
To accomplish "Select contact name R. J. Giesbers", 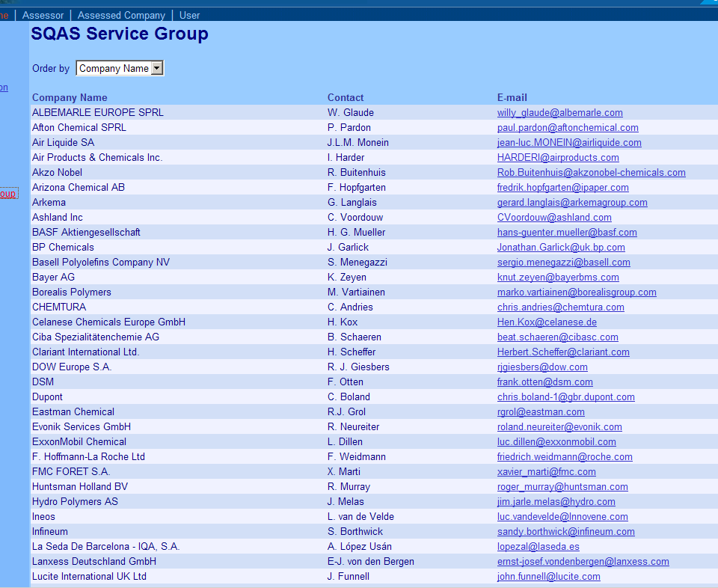I will point(358,367).
